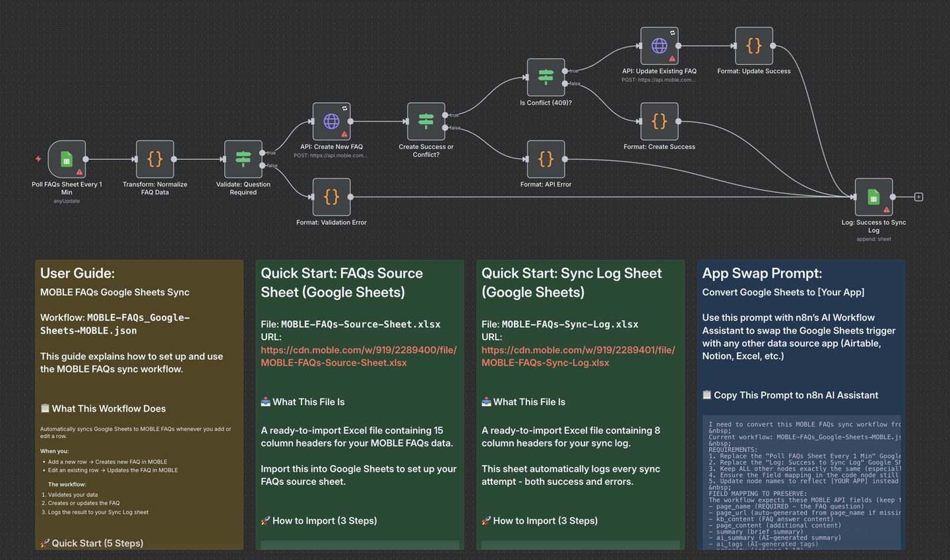Select the Format: Update Success node
The width and height of the screenshot is (950, 560).
click(x=753, y=46)
